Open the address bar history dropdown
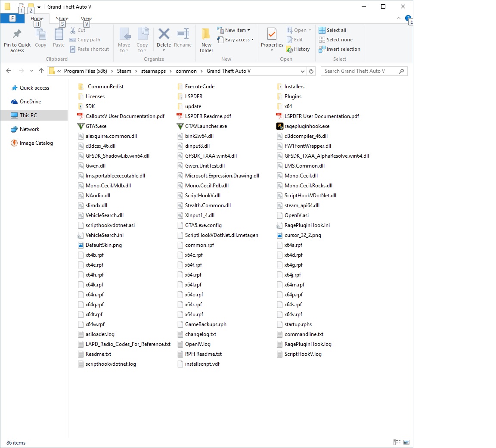496x448 pixels. click(302, 71)
